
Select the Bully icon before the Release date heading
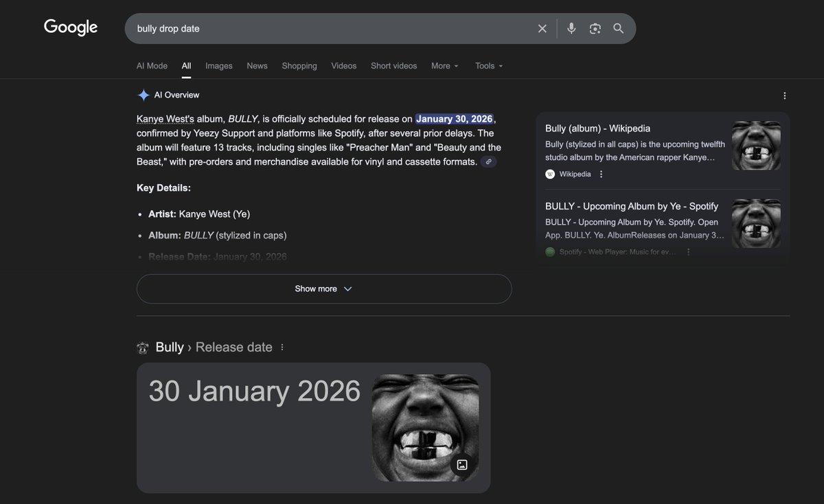(143, 348)
